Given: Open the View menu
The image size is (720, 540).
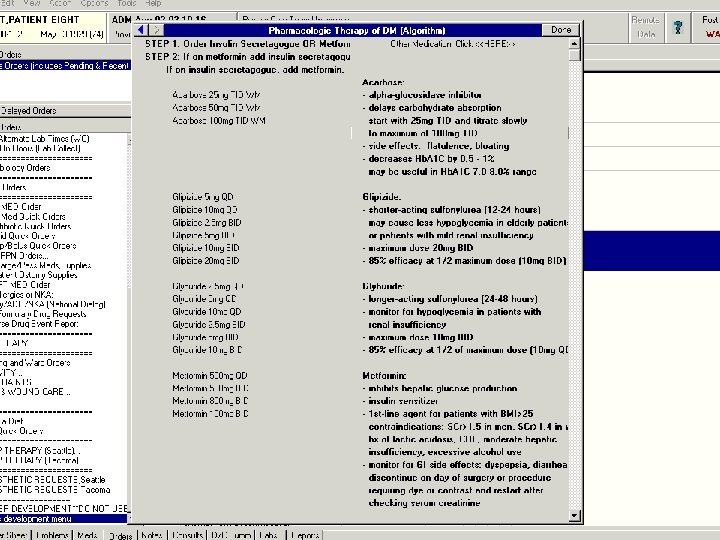Looking at the screenshot, I should click(x=32, y=3).
